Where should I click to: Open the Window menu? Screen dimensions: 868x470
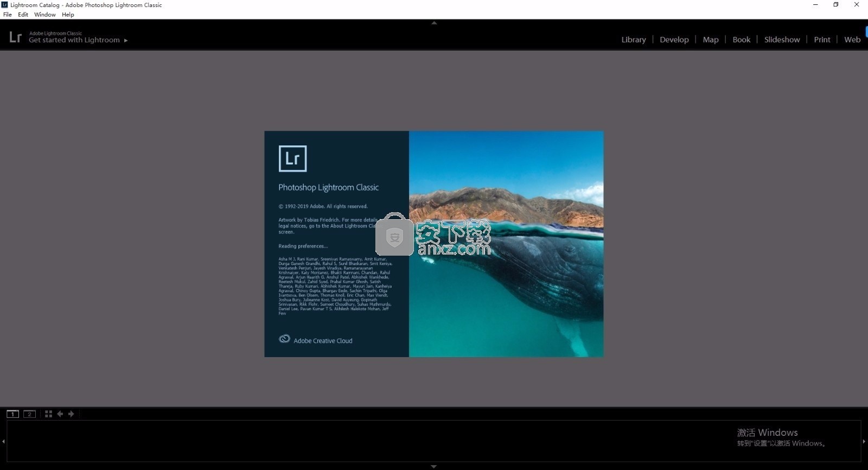pos(45,15)
